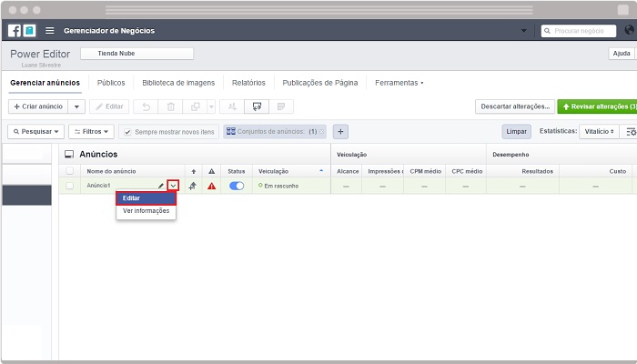The image size is (637, 364).
Task: Click the upload arrow column header
Action: 193,171
